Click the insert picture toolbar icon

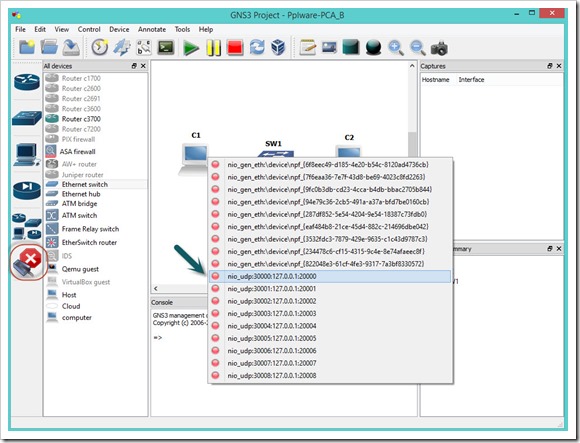329,48
